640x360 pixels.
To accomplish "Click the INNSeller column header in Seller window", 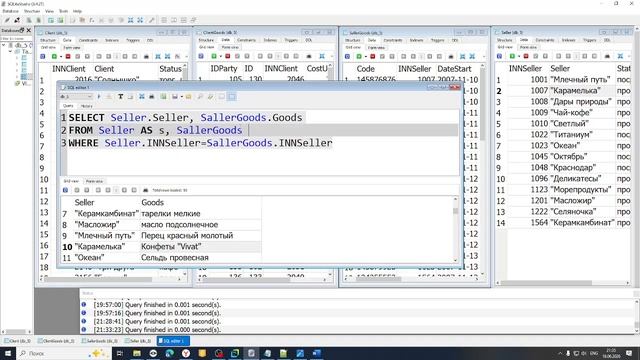I will click(x=525, y=68).
